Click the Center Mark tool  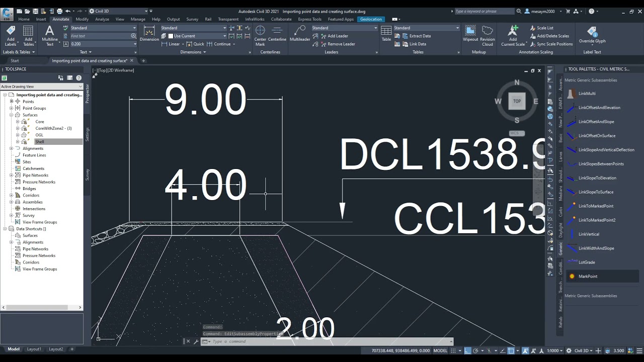pos(260,35)
